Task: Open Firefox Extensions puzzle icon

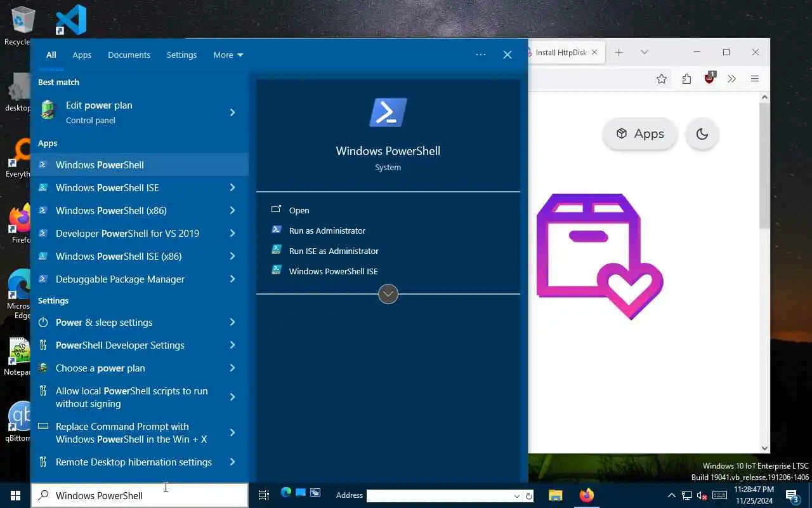Action: (x=686, y=79)
